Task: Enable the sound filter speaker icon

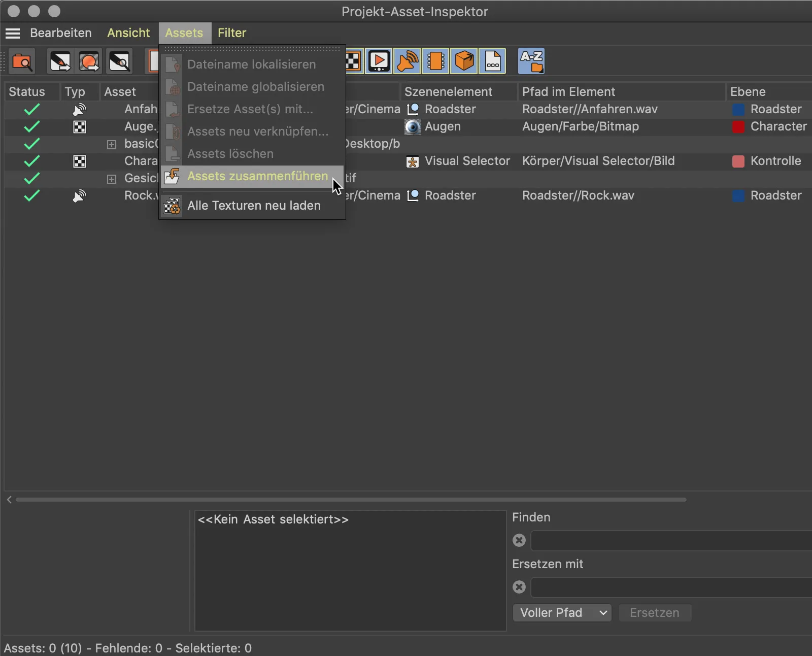Action: click(407, 61)
